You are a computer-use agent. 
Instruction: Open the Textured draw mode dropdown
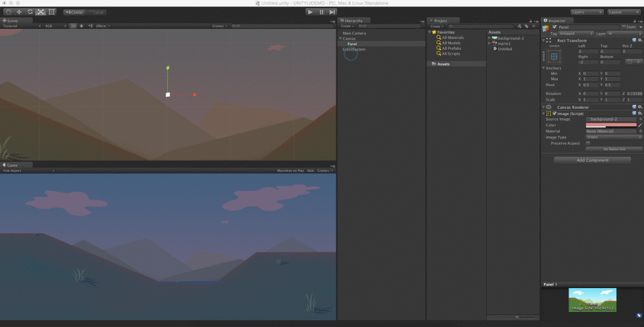22,26
